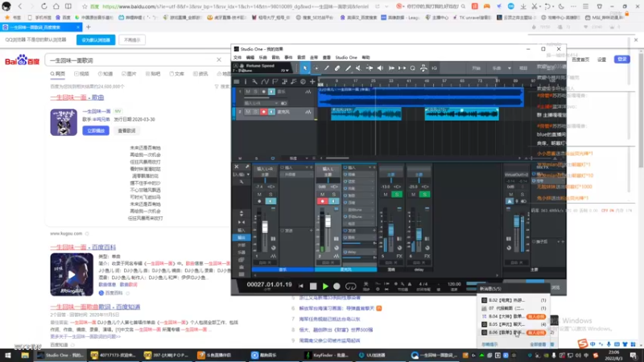This screenshot has width=644, height=362.
Task: Open the song result title link
Action: pyautogui.click(x=76, y=97)
